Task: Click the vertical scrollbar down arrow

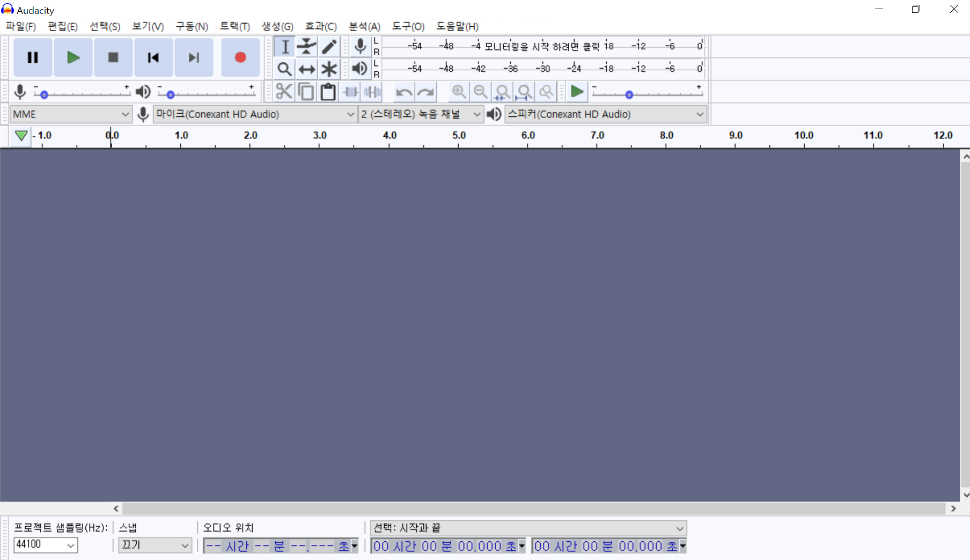Action: click(x=966, y=495)
